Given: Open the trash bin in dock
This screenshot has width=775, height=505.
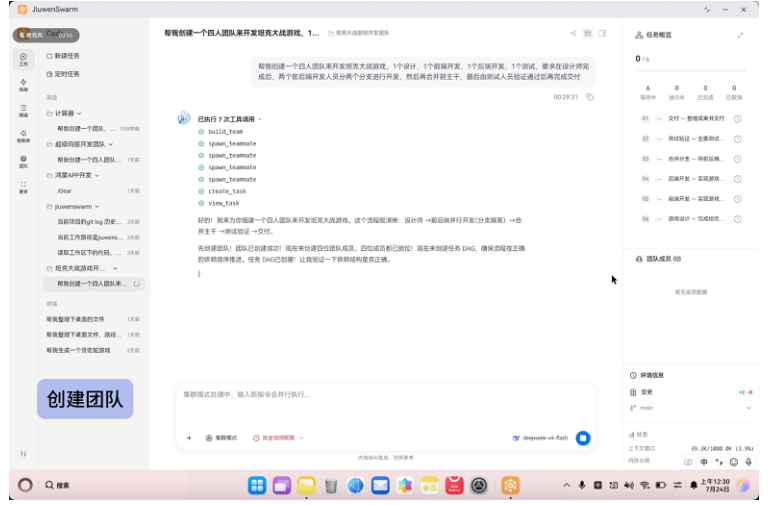Looking at the screenshot, I should (x=331, y=486).
